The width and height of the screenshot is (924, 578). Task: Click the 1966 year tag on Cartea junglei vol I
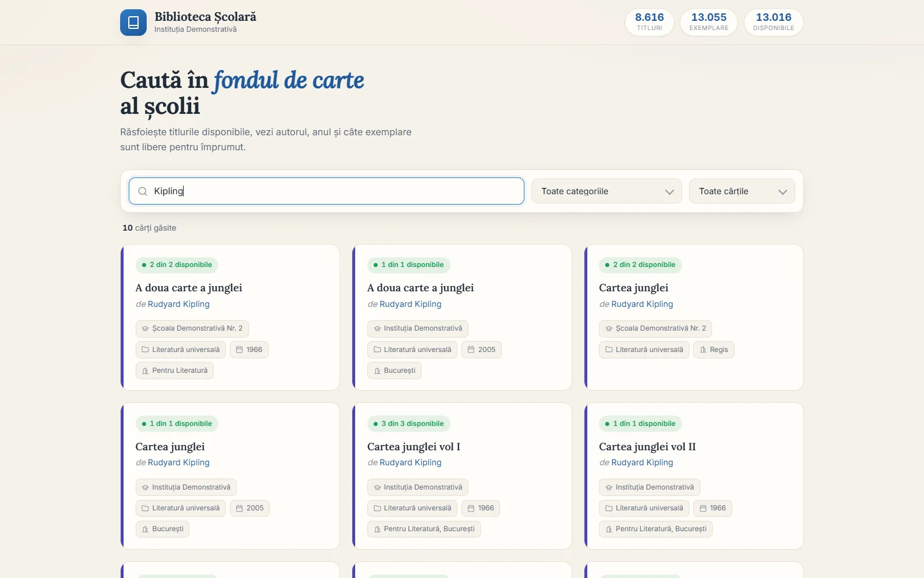point(480,508)
